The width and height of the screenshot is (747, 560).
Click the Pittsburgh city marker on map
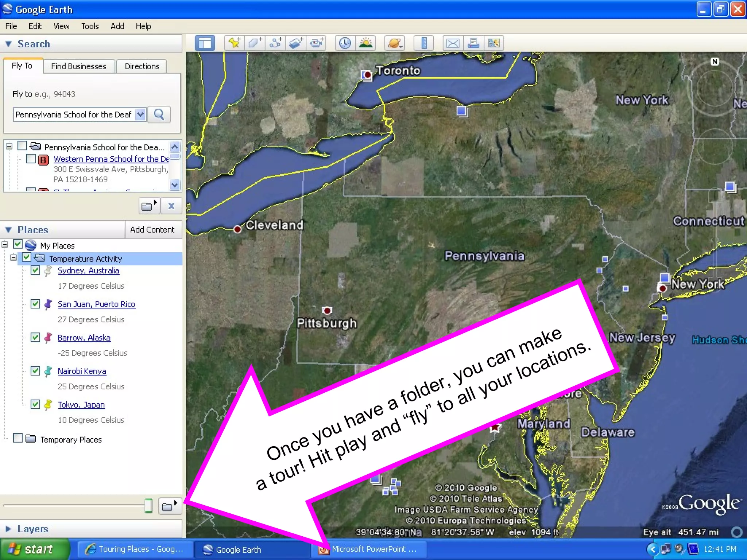click(327, 311)
